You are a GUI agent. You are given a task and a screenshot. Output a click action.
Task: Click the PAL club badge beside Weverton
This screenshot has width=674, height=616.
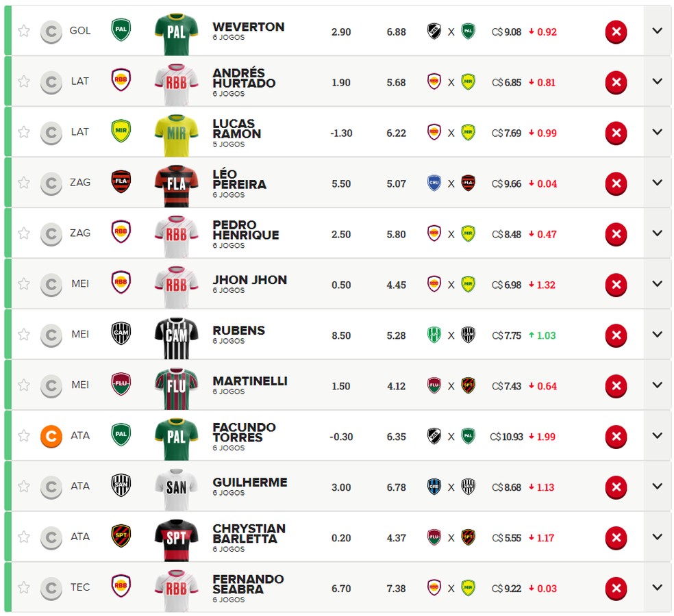pyautogui.click(x=121, y=29)
